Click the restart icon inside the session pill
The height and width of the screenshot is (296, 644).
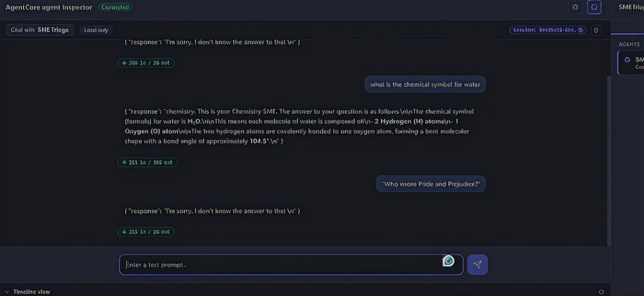580,30
